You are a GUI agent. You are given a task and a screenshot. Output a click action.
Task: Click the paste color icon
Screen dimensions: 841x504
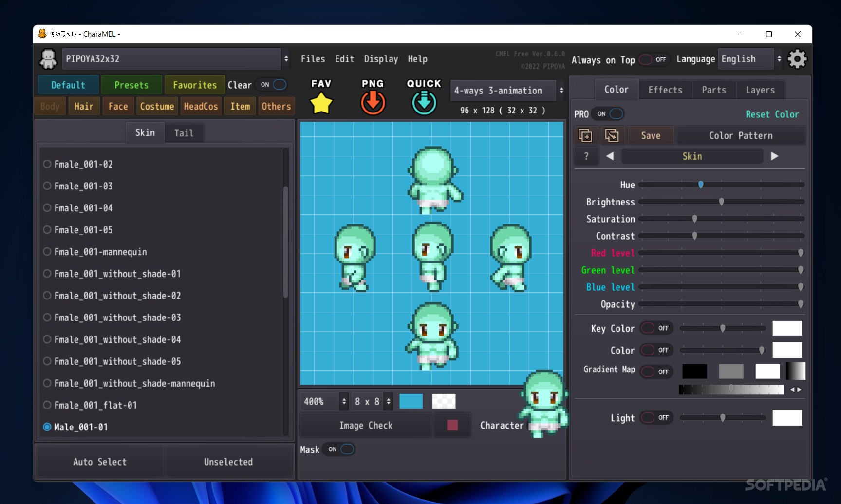click(x=612, y=135)
